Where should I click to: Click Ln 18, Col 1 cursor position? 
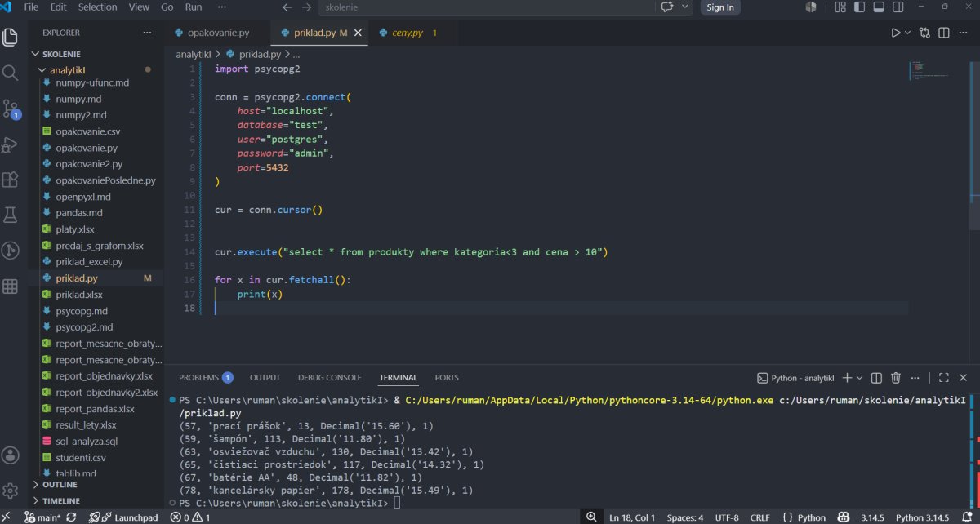point(632,517)
